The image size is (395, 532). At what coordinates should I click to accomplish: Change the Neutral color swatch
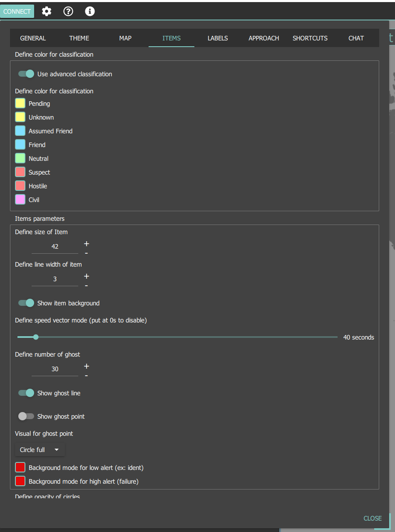tap(20, 158)
